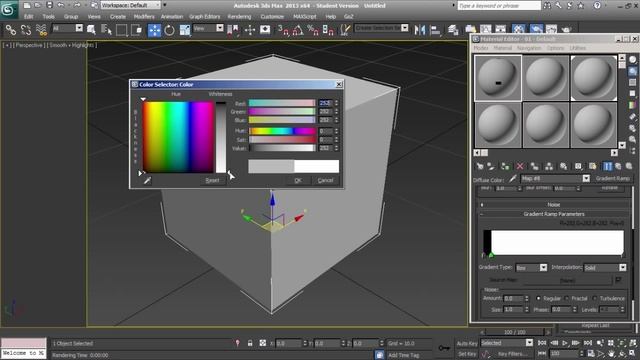Click the Select and Link chain icon
The width and height of the screenshot is (640, 360).
pyautogui.click(x=11, y=29)
